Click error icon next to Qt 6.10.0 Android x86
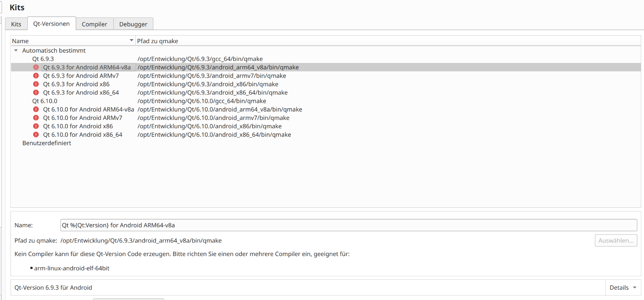The image size is (644, 300). [x=36, y=126]
